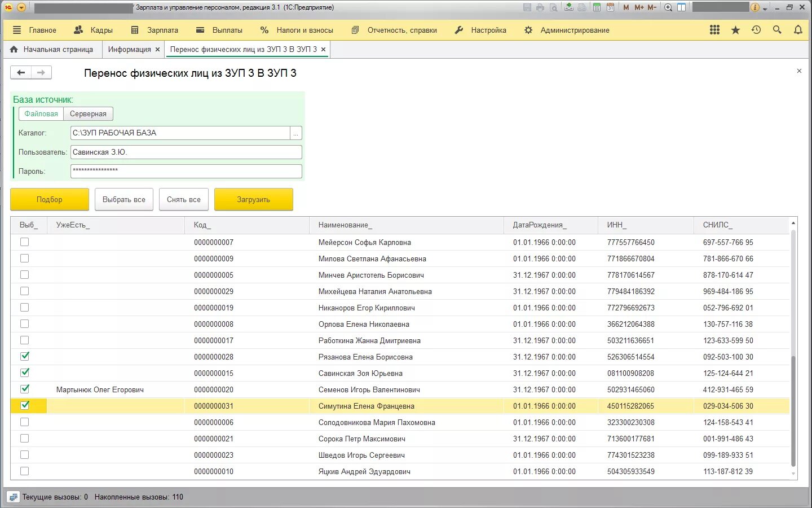Open the Администрирование section
The width and height of the screenshot is (812, 508).
pos(567,30)
